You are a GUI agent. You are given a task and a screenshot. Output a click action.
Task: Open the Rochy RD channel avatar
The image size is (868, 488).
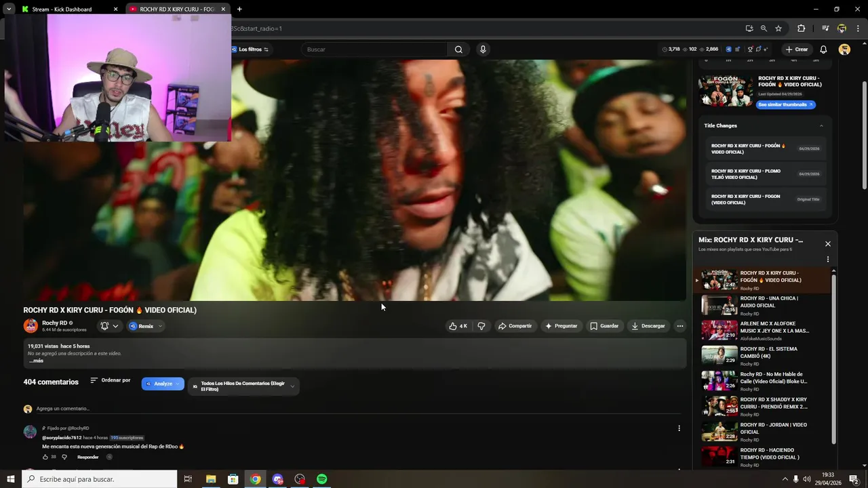pos(31,326)
